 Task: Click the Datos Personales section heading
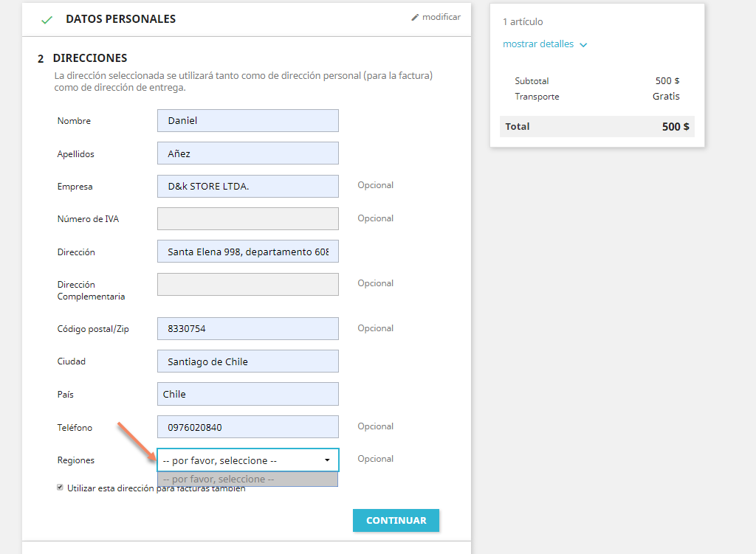[x=120, y=19]
